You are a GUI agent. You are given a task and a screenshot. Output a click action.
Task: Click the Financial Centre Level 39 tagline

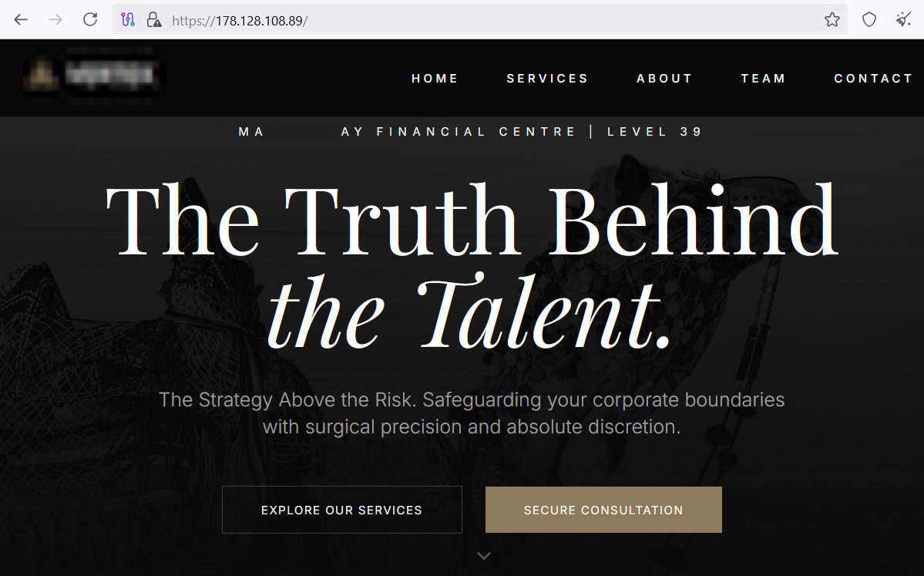point(470,132)
